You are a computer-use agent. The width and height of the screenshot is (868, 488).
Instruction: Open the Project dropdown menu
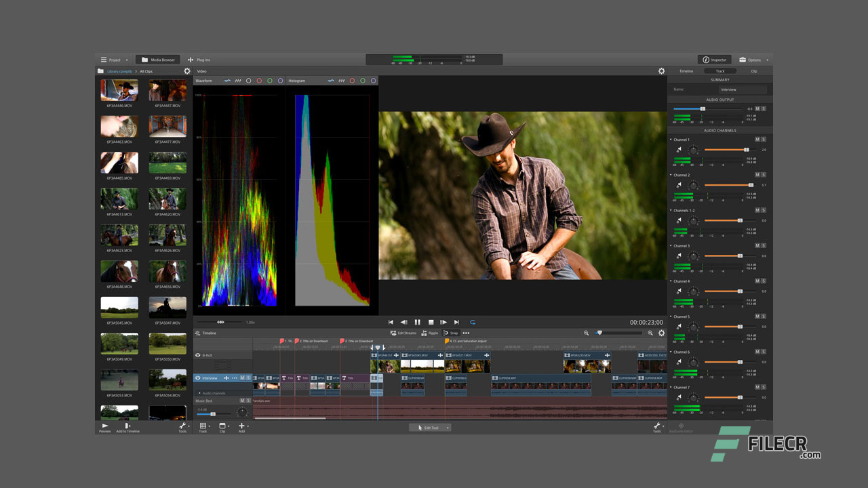[x=115, y=60]
